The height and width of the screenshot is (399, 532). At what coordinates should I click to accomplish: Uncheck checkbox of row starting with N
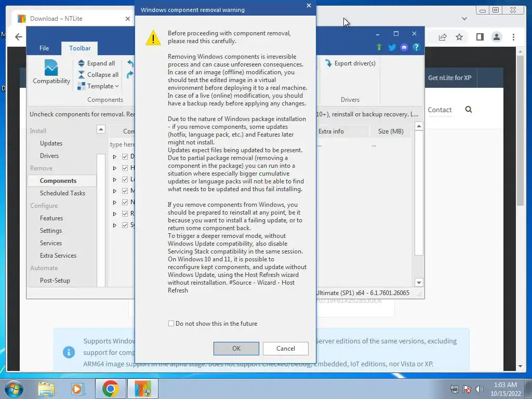pos(125,202)
